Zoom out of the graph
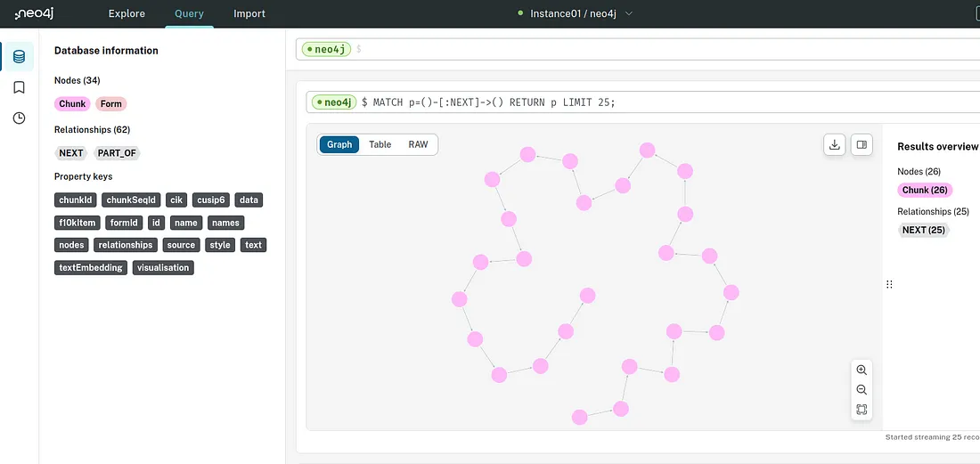 [x=862, y=390]
